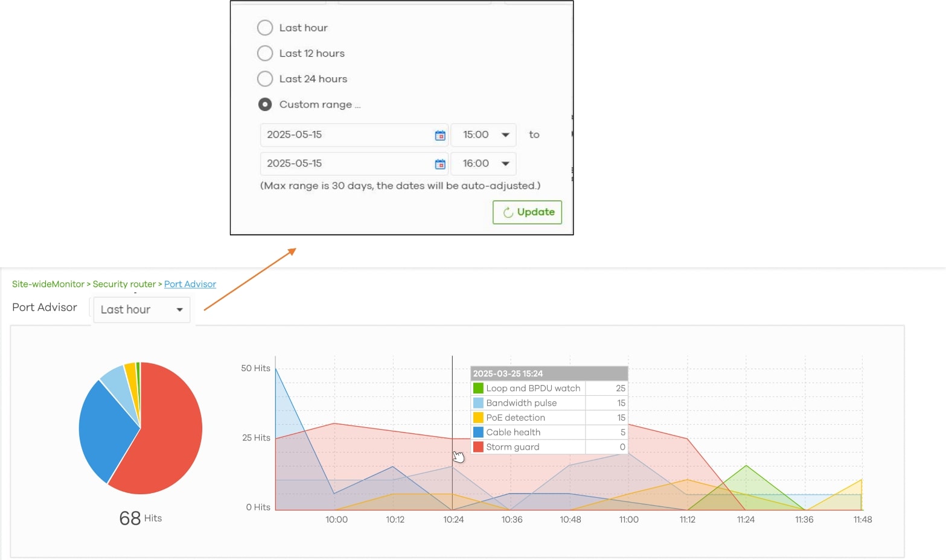Click the Max range is 30 days note
This screenshot has width=946, height=560.
tap(400, 186)
